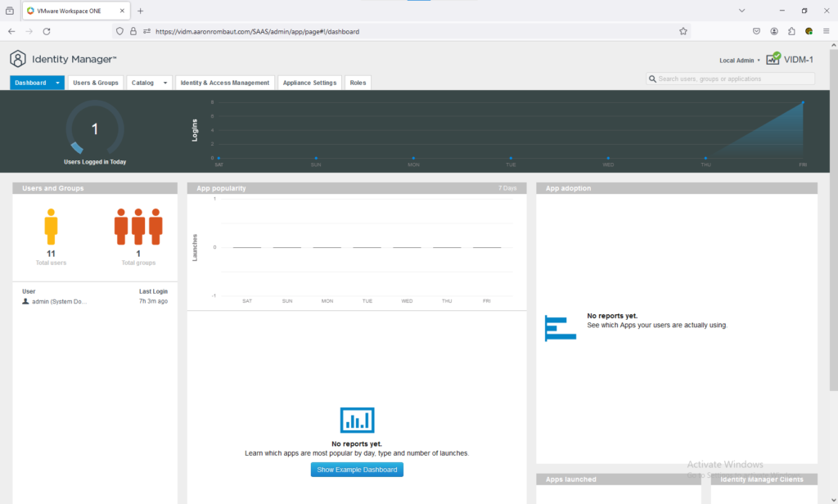Click the App adoption horizontal bars icon
Image resolution: width=838 pixels, height=504 pixels.
tap(561, 327)
